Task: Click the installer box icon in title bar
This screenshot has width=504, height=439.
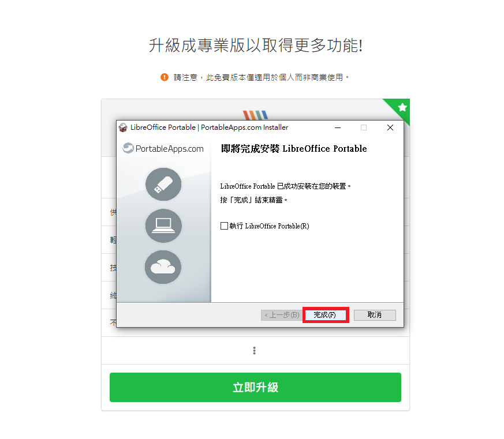Action: click(123, 127)
